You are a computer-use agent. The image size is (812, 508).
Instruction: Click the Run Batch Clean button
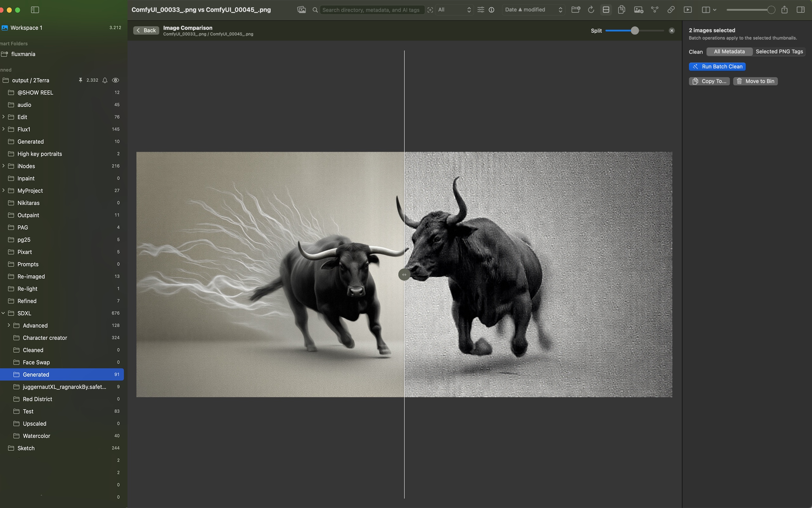pyautogui.click(x=717, y=67)
